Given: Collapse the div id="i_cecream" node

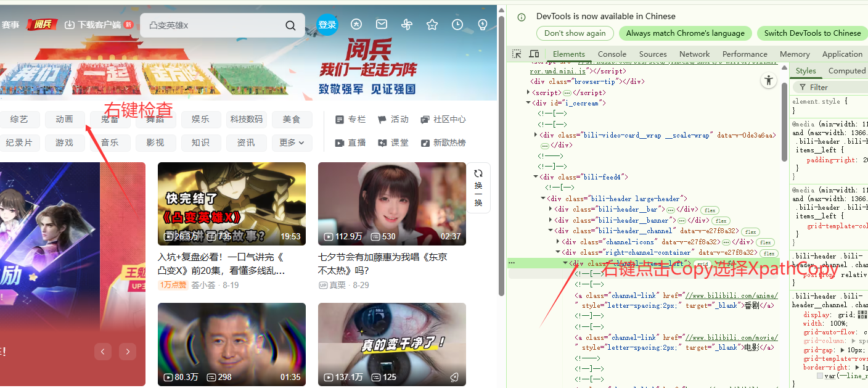Looking at the screenshot, I should [528, 103].
